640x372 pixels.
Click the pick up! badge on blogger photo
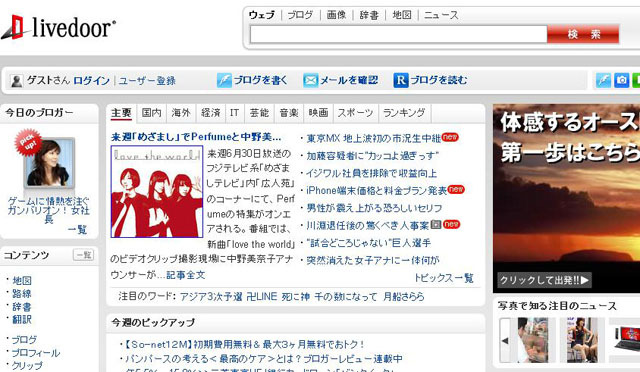coord(28,142)
